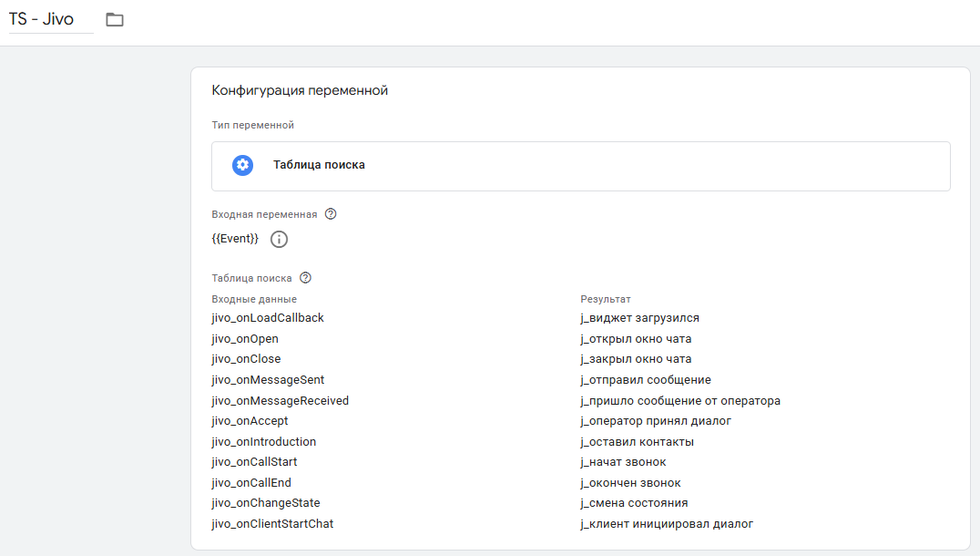This screenshot has height=556, width=980.
Task: Select jivo_onAccept input cell
Action: (x=250, y=421)
